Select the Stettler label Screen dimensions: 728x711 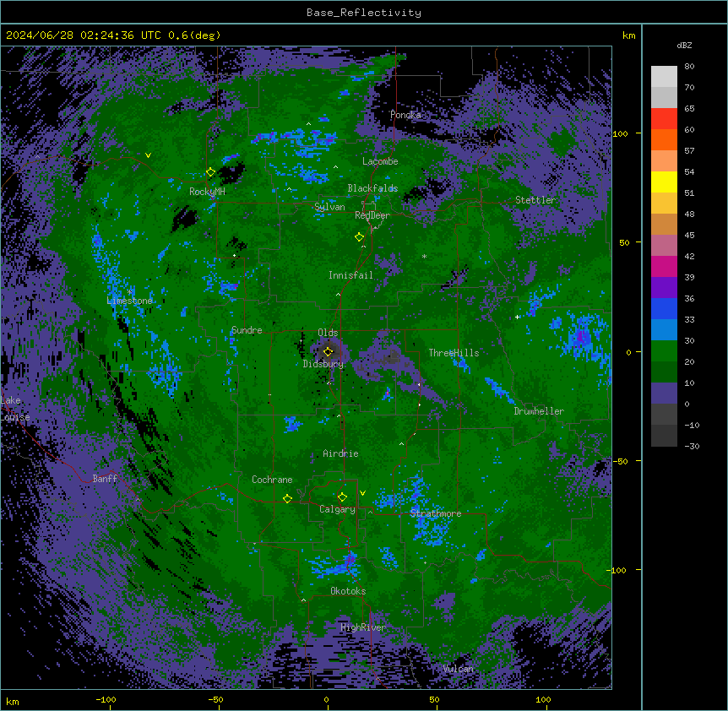[x=535, y=200]
